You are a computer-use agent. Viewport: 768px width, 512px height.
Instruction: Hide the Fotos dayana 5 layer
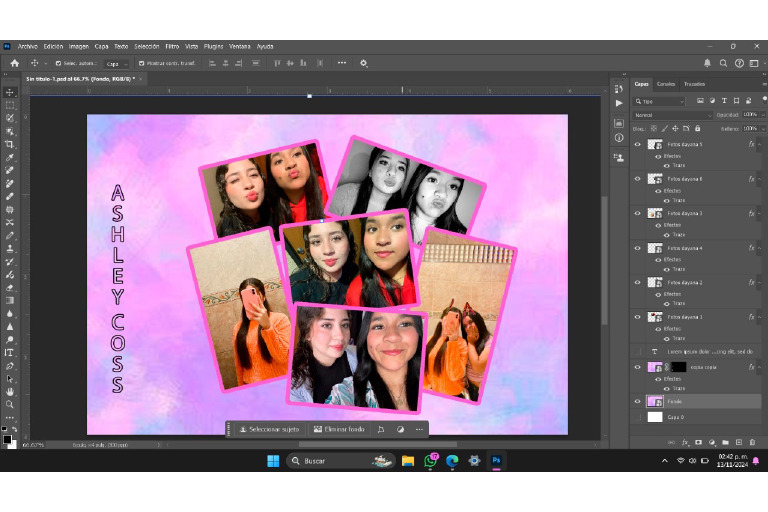637,145
